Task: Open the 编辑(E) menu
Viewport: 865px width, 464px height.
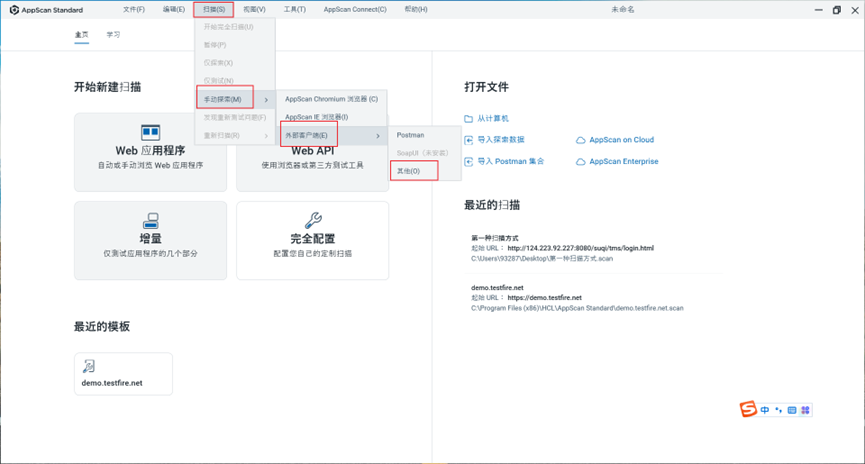Action: (174, 9)
